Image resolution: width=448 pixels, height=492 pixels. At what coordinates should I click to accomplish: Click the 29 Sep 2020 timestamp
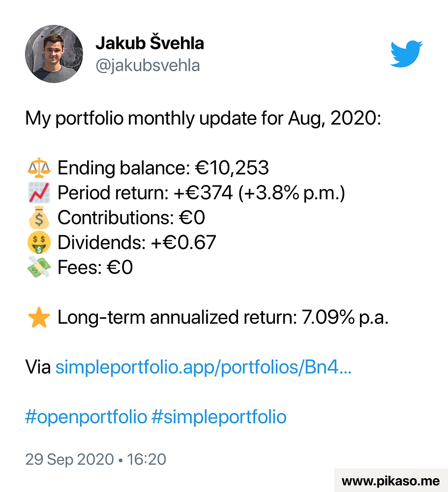point(95,460)
